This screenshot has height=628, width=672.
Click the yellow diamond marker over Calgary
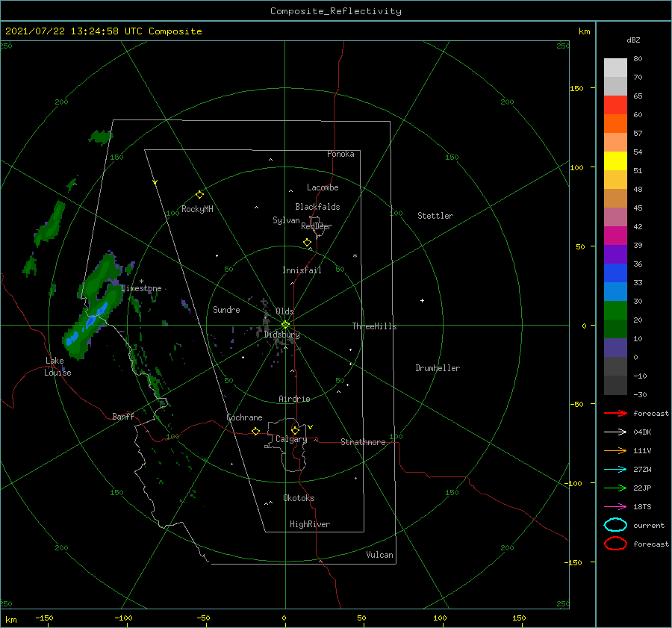[x=295, y=430]
